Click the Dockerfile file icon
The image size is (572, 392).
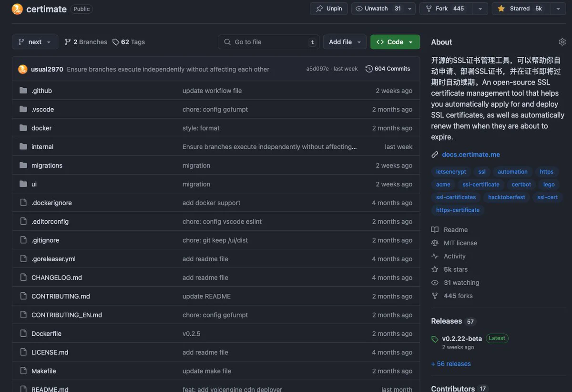tap(23, 333)
